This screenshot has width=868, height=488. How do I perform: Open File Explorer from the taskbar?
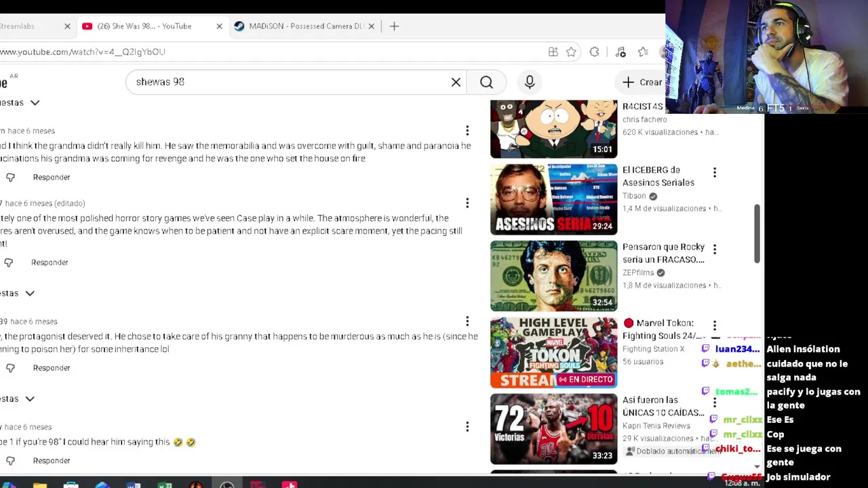click(40, 484)
